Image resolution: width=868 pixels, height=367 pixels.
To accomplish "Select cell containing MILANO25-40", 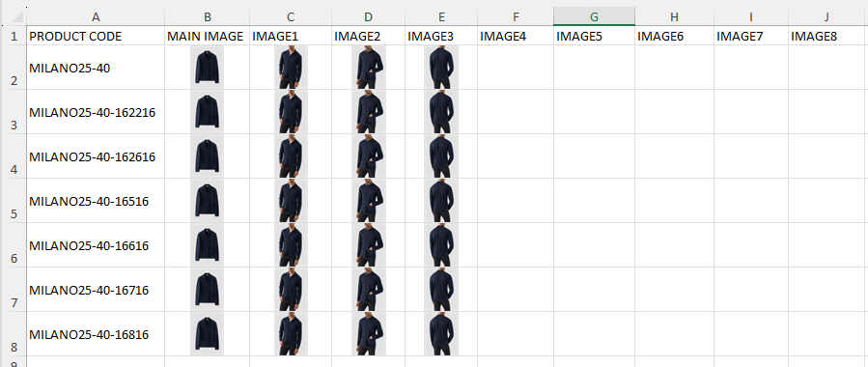I will (x=96, y=68).
